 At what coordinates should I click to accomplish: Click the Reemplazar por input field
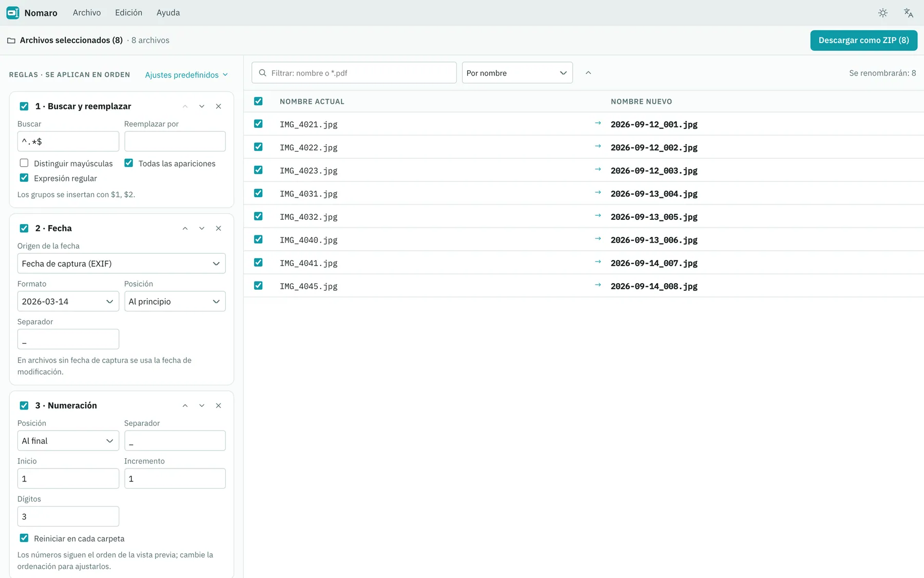175,141
